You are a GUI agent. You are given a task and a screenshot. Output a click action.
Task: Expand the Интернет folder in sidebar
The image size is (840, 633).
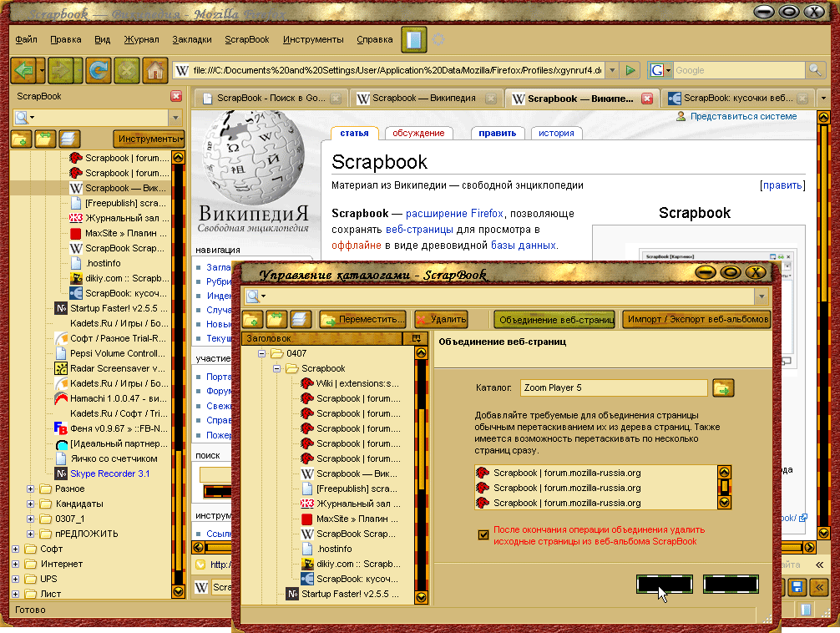(16, 564)
